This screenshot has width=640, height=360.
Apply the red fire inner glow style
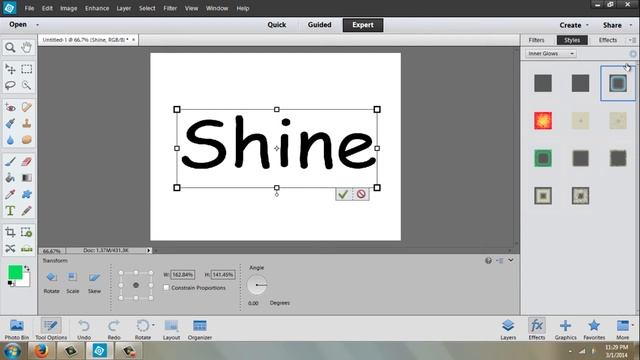[x=543, y=121]
